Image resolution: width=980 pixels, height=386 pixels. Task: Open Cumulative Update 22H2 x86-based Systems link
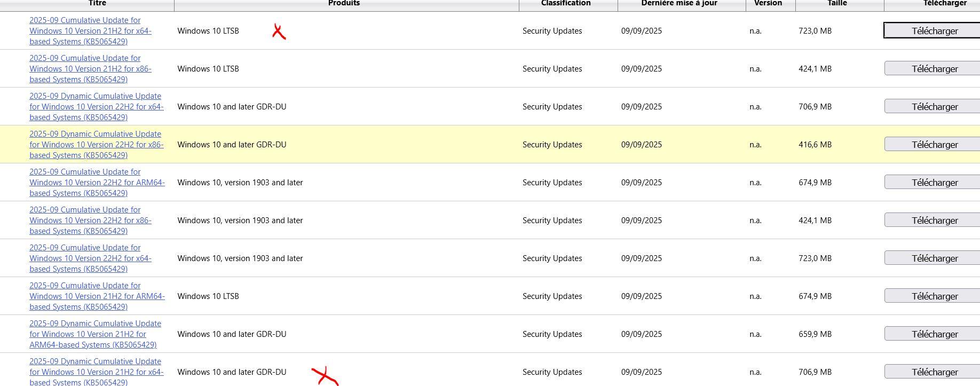[x=90, y=220]
